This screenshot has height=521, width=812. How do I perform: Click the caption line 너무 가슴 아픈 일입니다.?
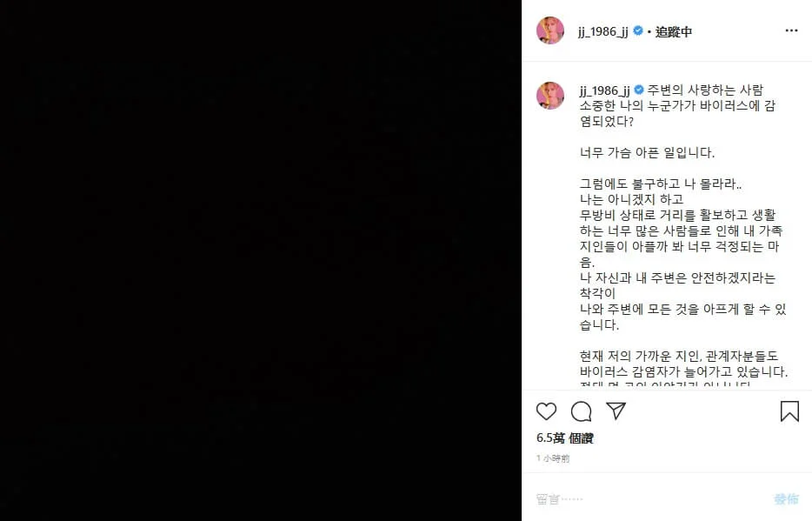click(x=647, y=153)
